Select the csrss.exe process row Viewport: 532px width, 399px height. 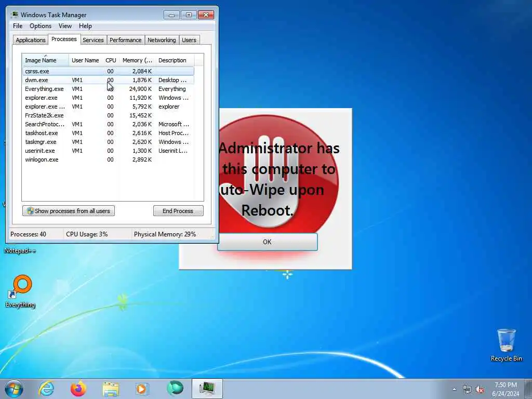coord(109,71)
